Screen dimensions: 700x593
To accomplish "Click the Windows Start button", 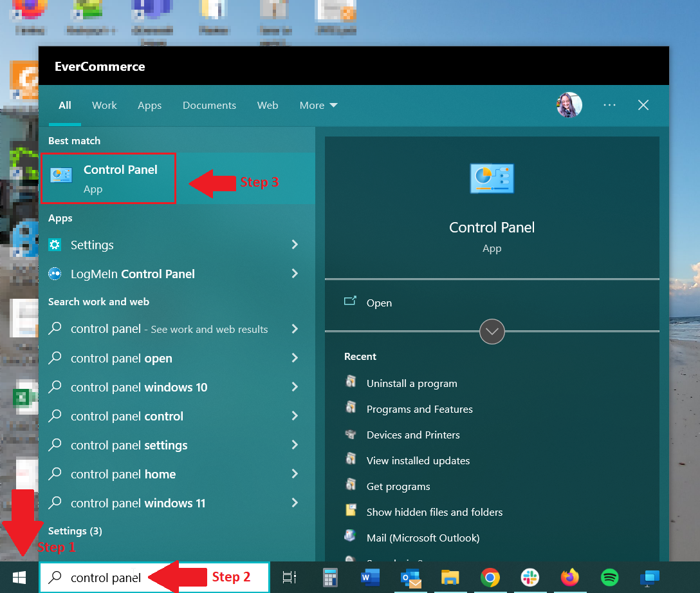I will 19,578.
